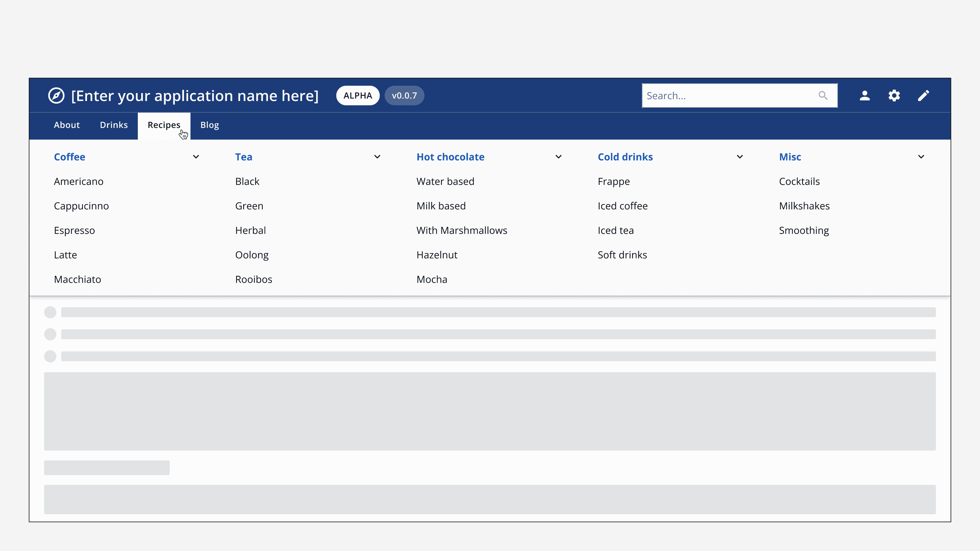The image size is (980, 551).
Task: Select the Espresso recipe link
Action: 74,230
